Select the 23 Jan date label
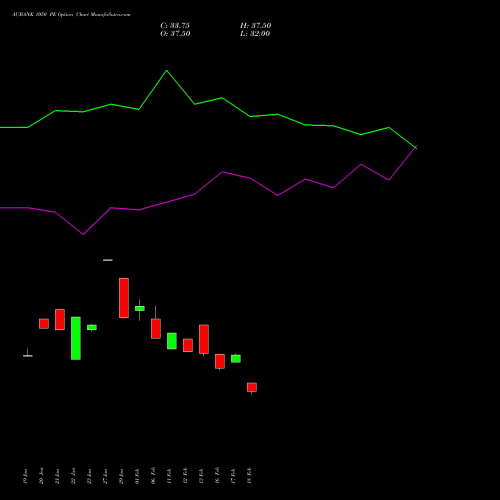This screenshot has height=500, width=500. click(89, 476)
